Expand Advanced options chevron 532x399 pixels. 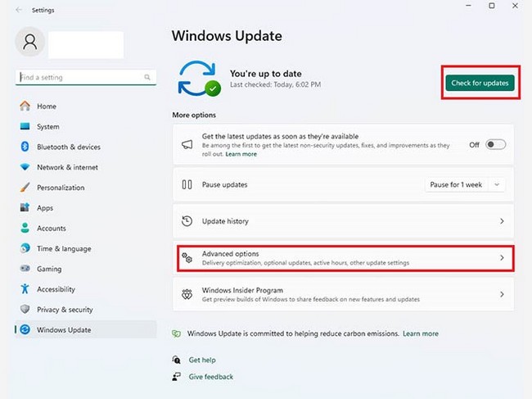click(x=502, y=258)
